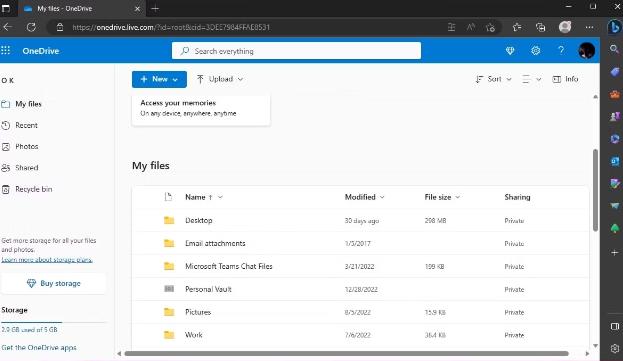Click the 2.0 GB used of 5 GB text
Image resolution: width=623 pixels, height=361 pixels.
click(29, 330)
